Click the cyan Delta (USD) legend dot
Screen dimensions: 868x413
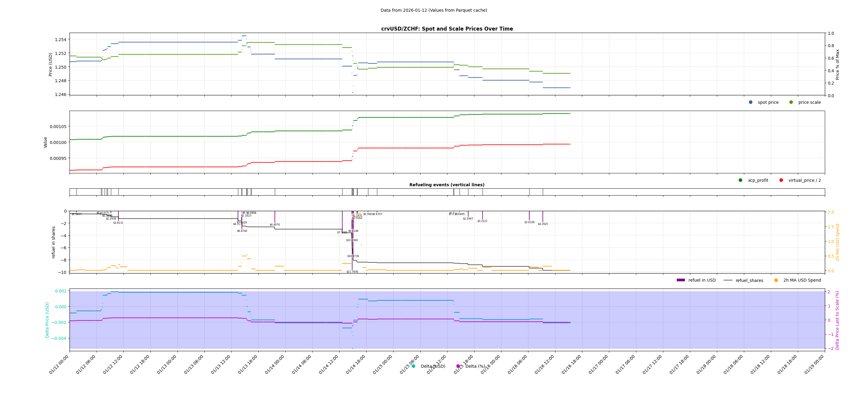coord(413,366)
